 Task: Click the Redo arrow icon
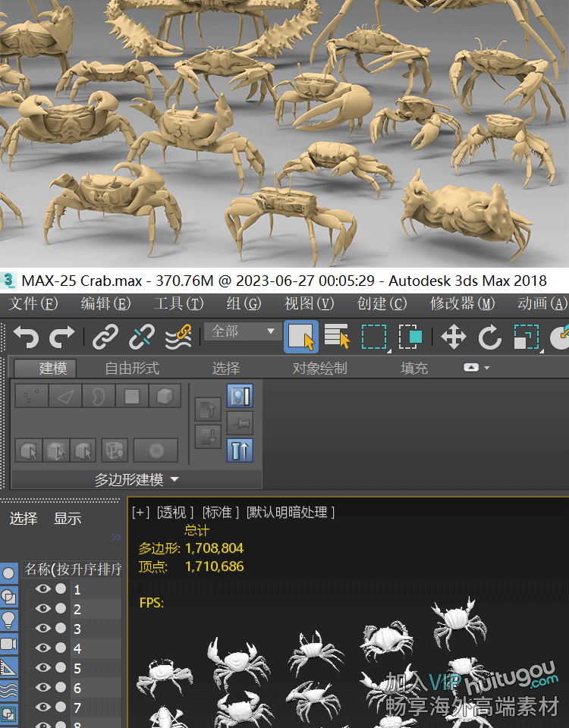(61, 337)
